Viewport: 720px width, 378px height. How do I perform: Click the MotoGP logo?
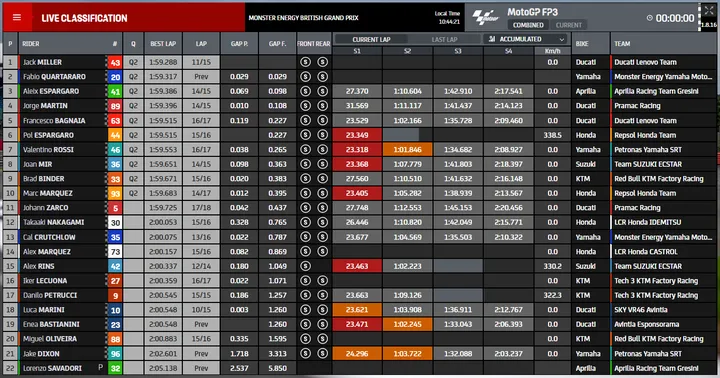click(485, 17)
